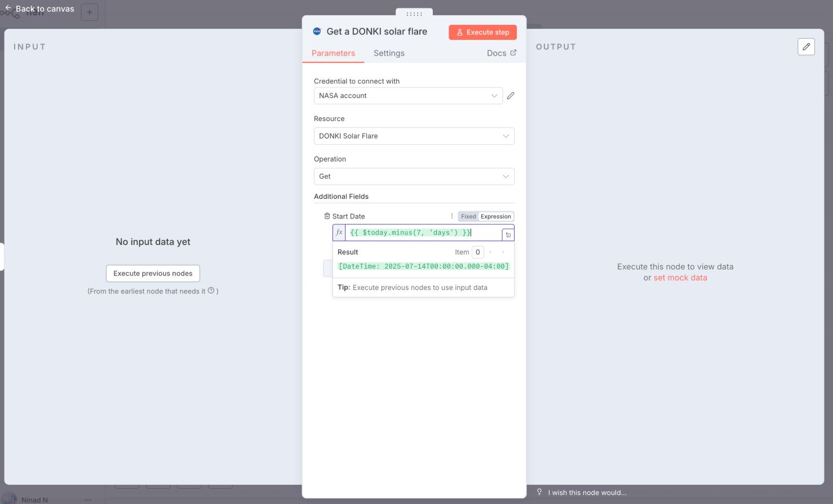Open the expression editor expand icon
833x504 pixels.
[508, 235]
